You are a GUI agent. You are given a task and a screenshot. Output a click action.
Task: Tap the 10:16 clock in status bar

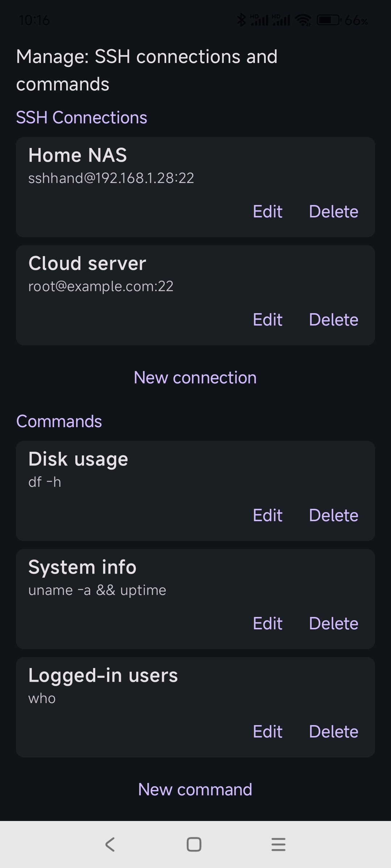coord(34,20)
